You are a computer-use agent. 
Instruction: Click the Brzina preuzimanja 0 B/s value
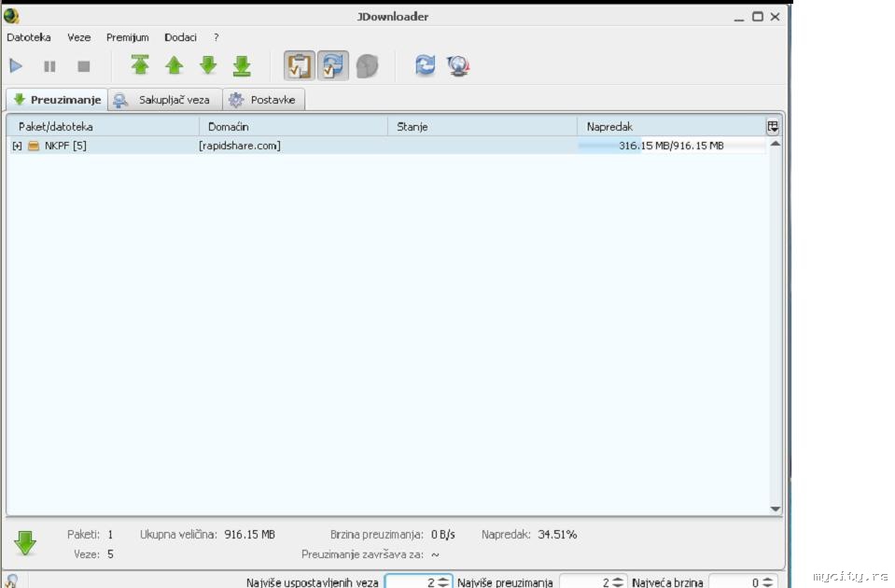443,535
